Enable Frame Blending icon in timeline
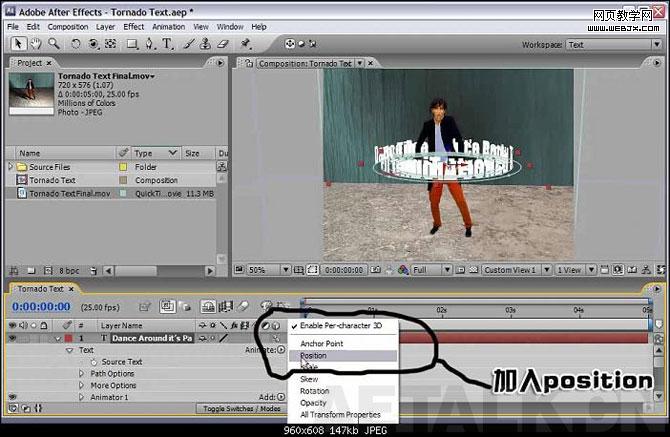This screenshot has width=670, height=437. [226, 306]
